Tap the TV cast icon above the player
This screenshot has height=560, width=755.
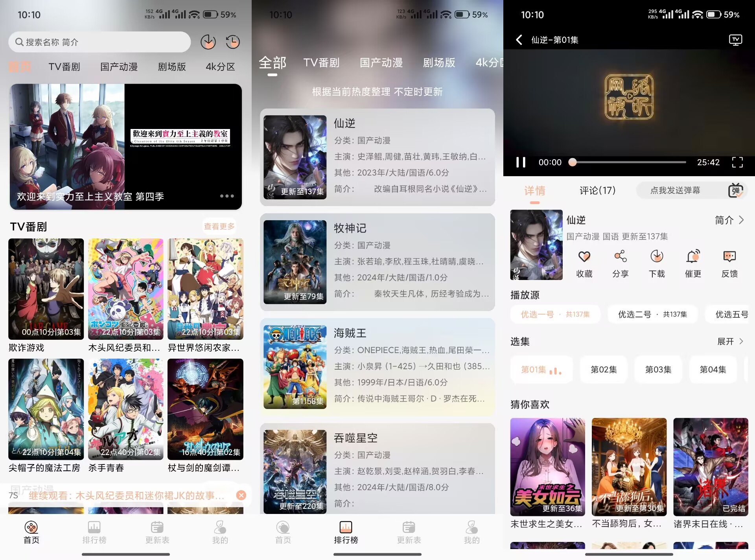pos(735,39)
